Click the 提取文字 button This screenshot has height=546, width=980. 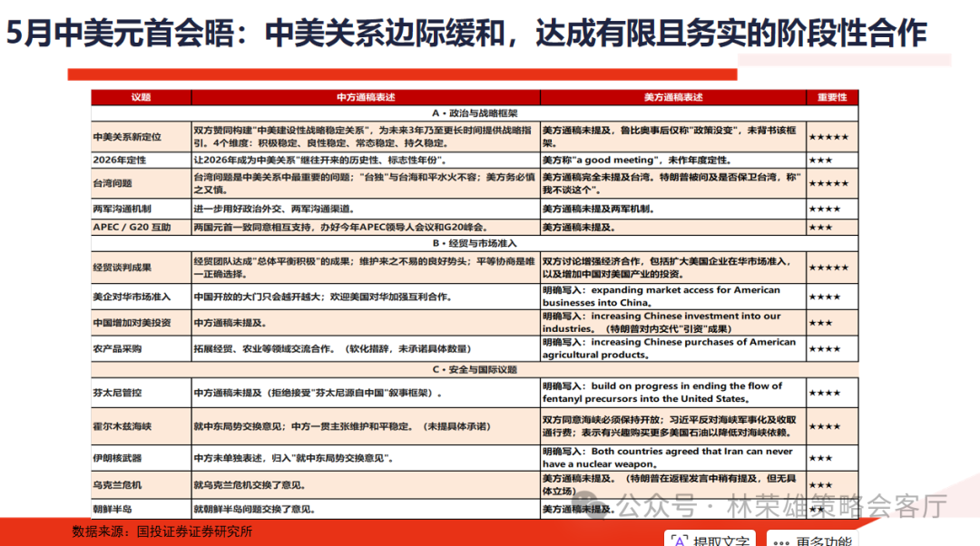710,540
